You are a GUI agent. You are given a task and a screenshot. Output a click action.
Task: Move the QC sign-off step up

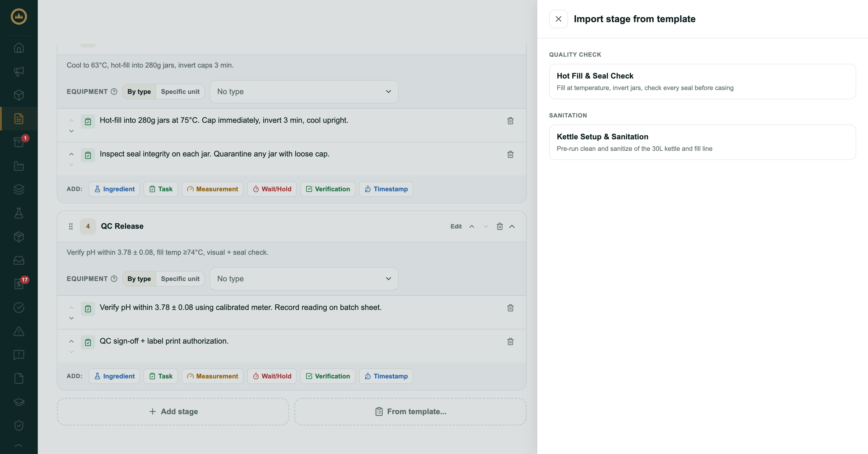(71, 341)
